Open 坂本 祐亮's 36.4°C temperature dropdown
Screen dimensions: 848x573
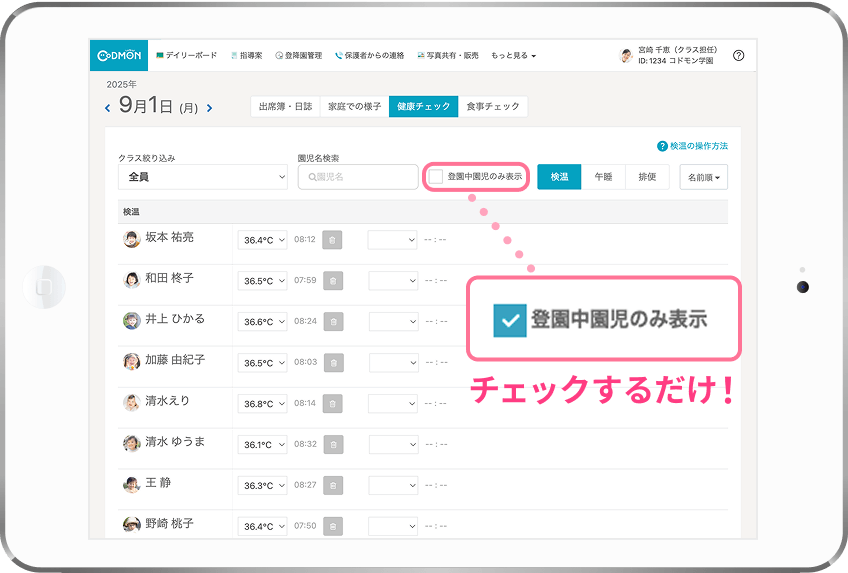coord(262,240)
